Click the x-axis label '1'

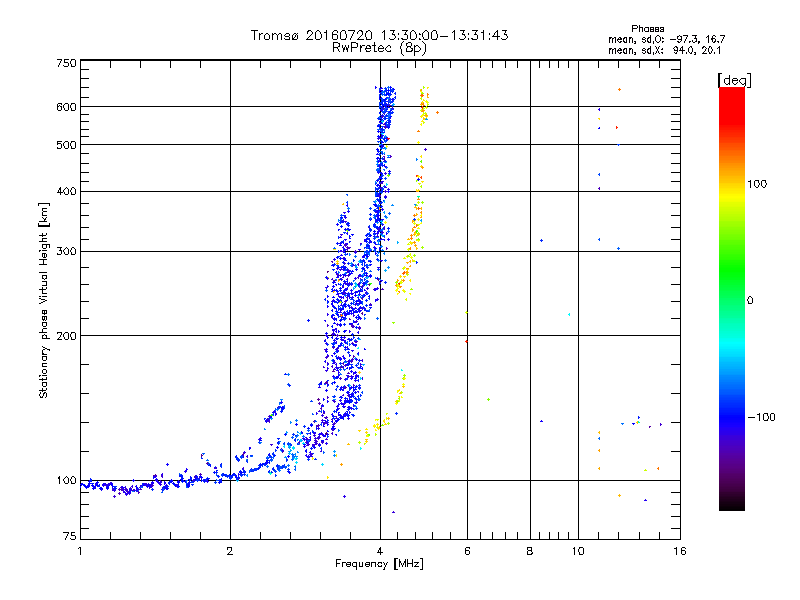tap(80, 551)
